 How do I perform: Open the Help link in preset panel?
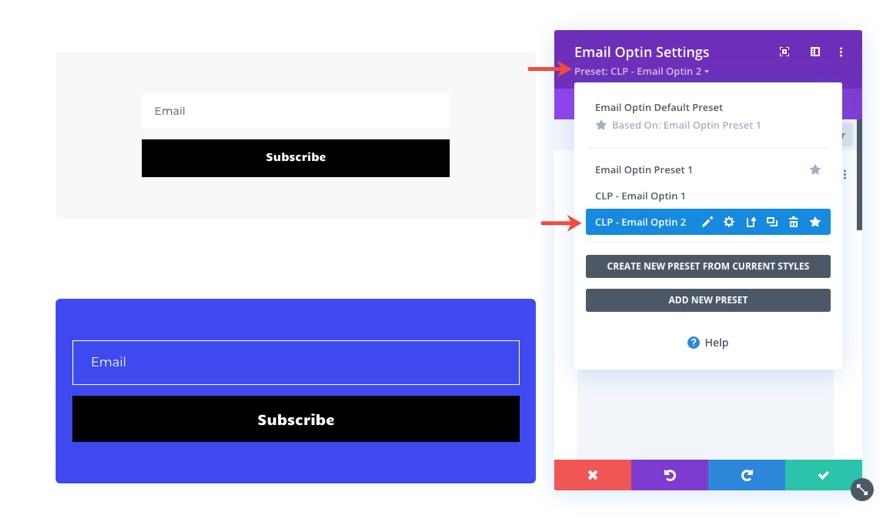coord(708,342)
